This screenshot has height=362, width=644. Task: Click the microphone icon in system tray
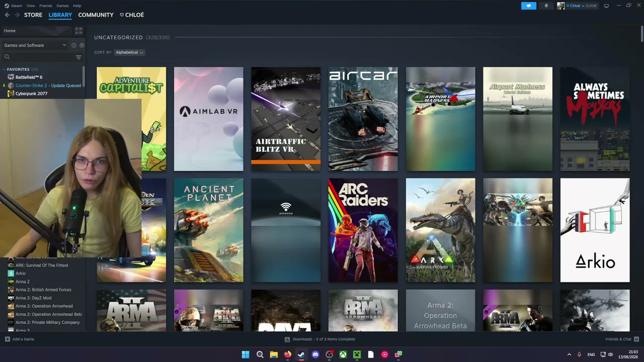pos(580,354)
